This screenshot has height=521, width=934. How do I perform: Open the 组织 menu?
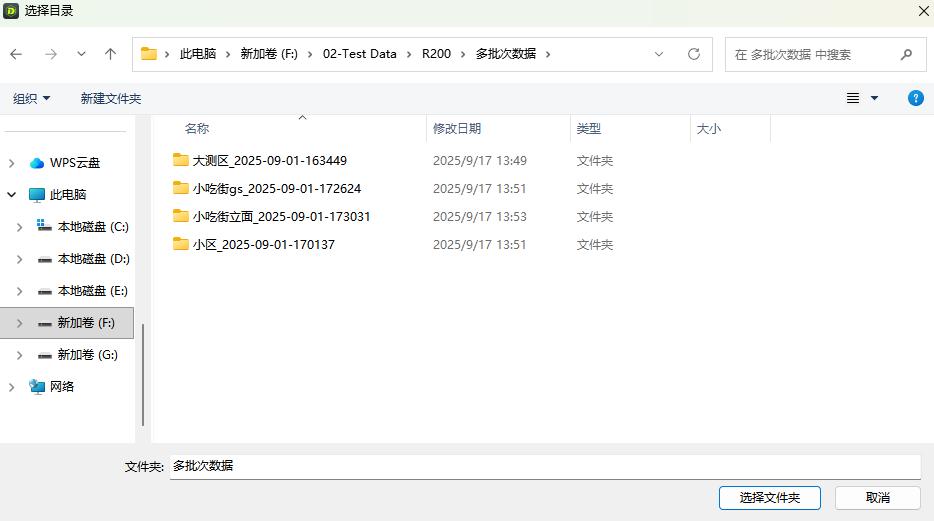tap(31, 98)
